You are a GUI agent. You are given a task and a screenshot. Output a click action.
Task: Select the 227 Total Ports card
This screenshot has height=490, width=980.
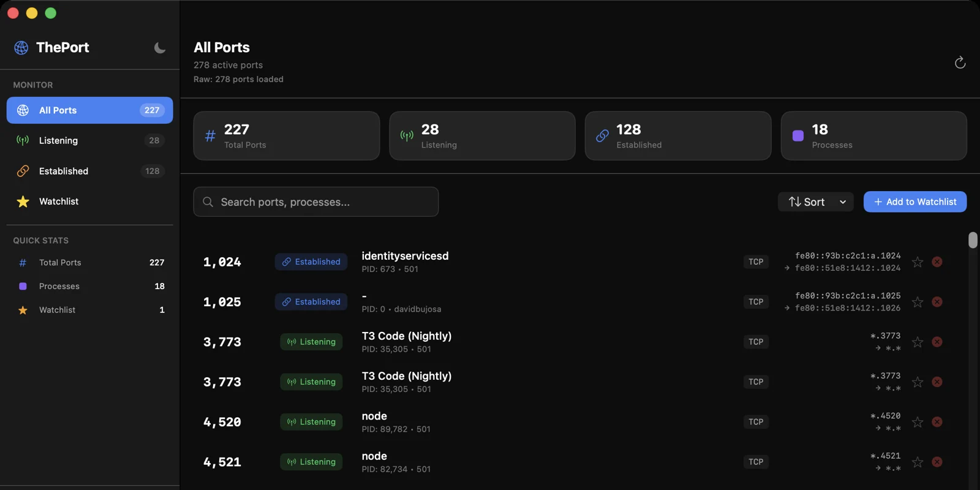click(x=287, y=136)
